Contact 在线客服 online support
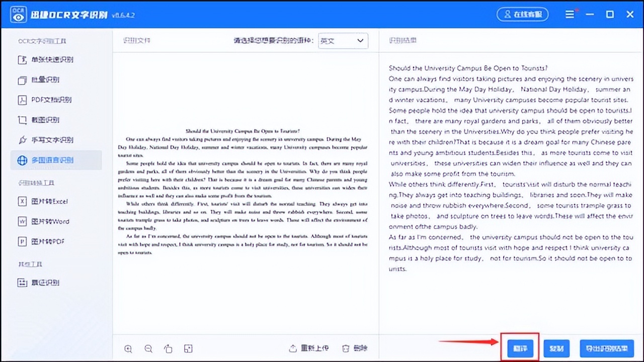The width and height of the screenshot is (644, 362). 522,14
